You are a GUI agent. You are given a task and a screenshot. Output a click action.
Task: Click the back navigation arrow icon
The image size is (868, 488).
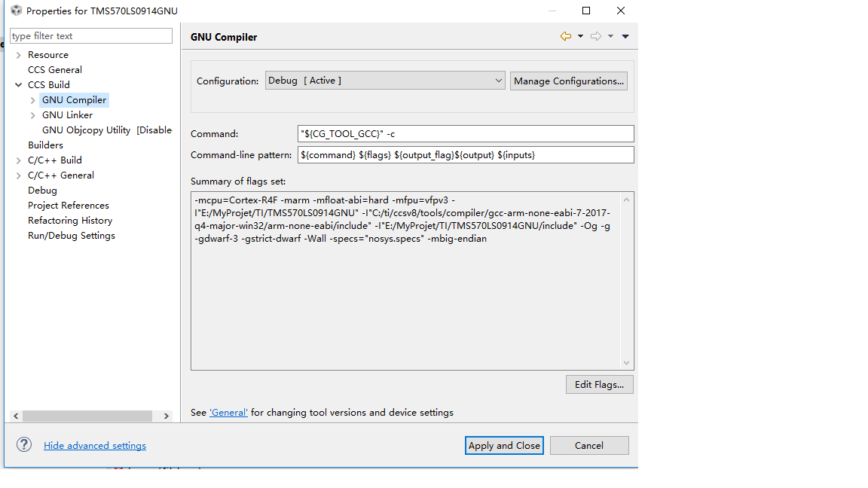tap(565, 36)
